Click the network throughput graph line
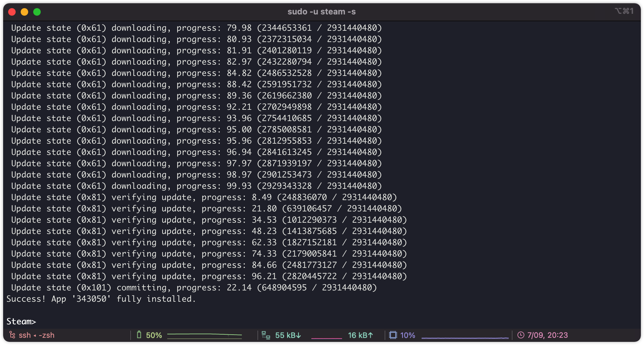The image size is (644, 345). pyautogui.click(x=326, y=338)
